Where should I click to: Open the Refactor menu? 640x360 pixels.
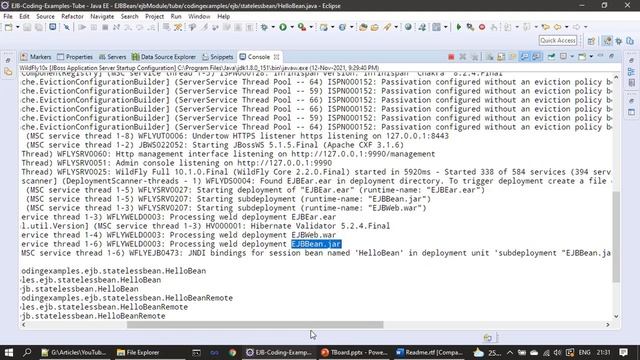[x=72, y=16]
